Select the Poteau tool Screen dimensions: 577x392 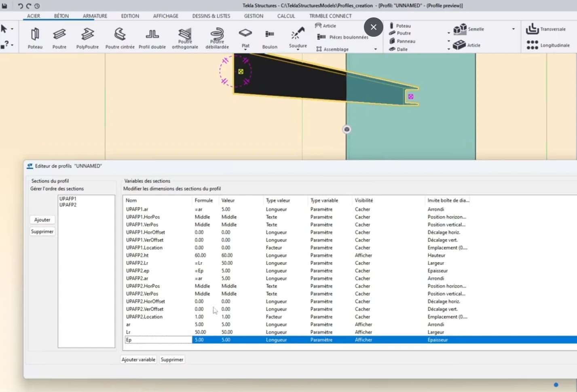[35, 36]
